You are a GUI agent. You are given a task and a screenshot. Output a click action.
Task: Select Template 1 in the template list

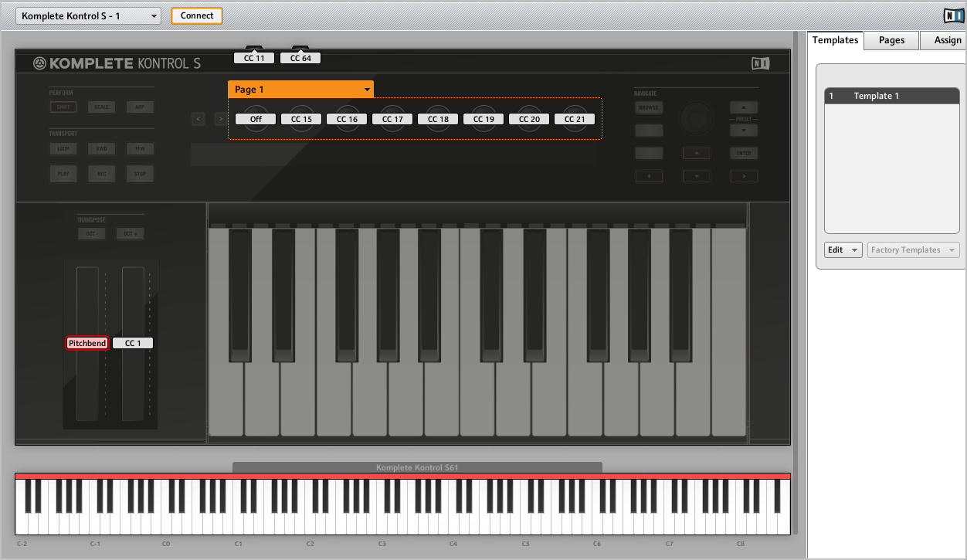pos(892,96)
